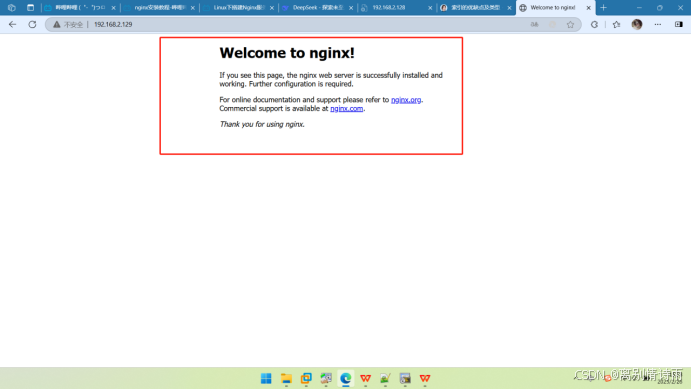
Task: Switch to the 192.168.2.128 tab
Action: click(x=396, y=8)
